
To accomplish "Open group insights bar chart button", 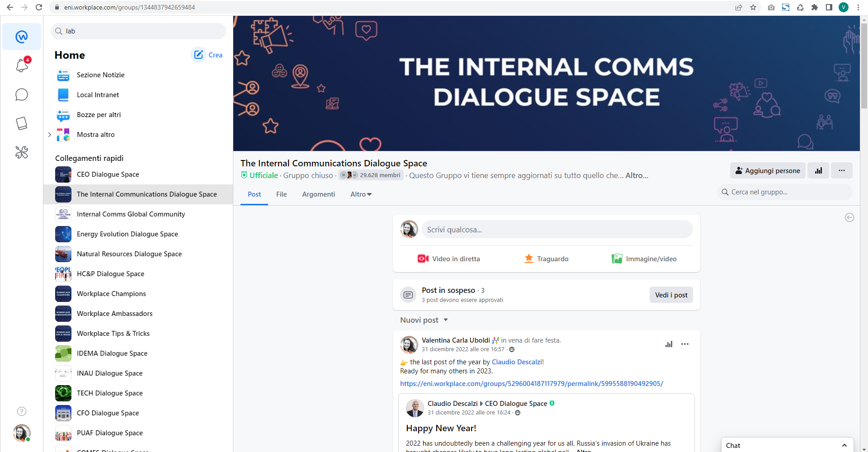I will [x=818, y=170].
